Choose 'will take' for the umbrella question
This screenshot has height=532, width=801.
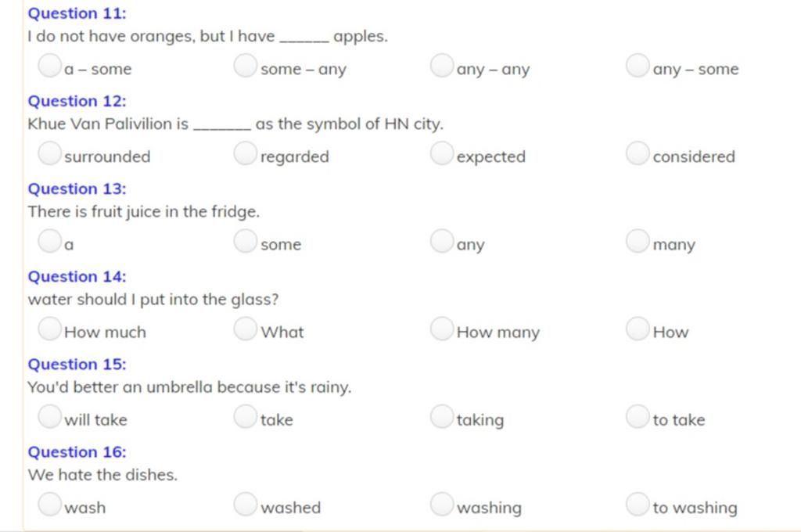coord(49,416)
